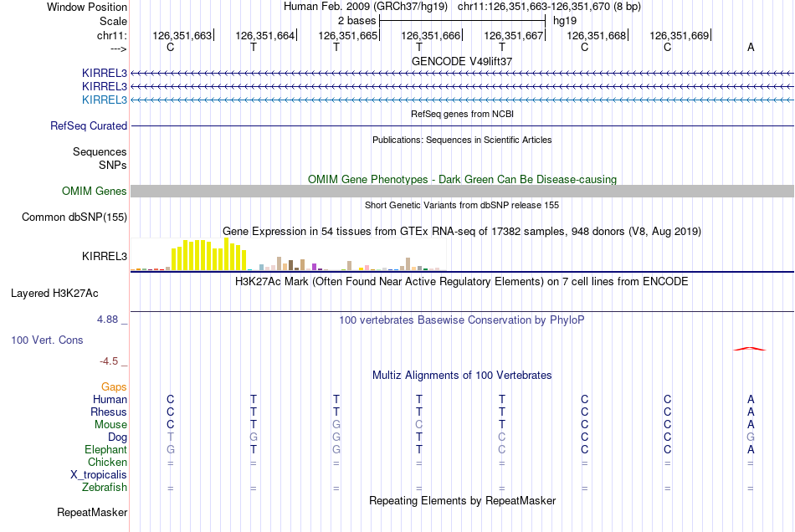Click 100 vertebrates Basewise Conservation by PhyloP
The image size is (795, 532).
click(462, 320)
